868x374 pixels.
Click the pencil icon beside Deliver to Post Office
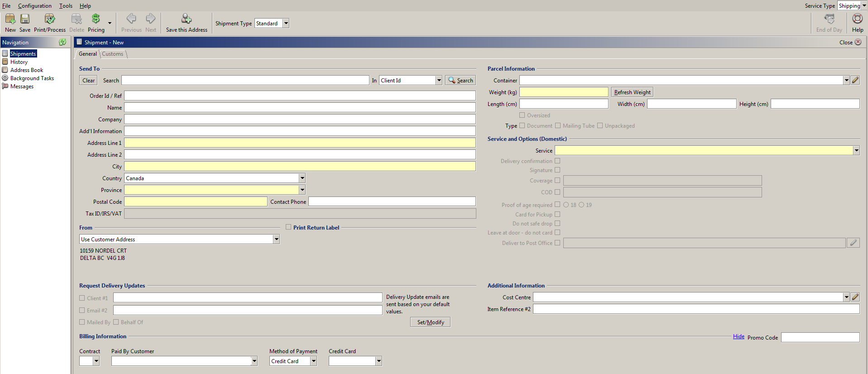[854, 243]
